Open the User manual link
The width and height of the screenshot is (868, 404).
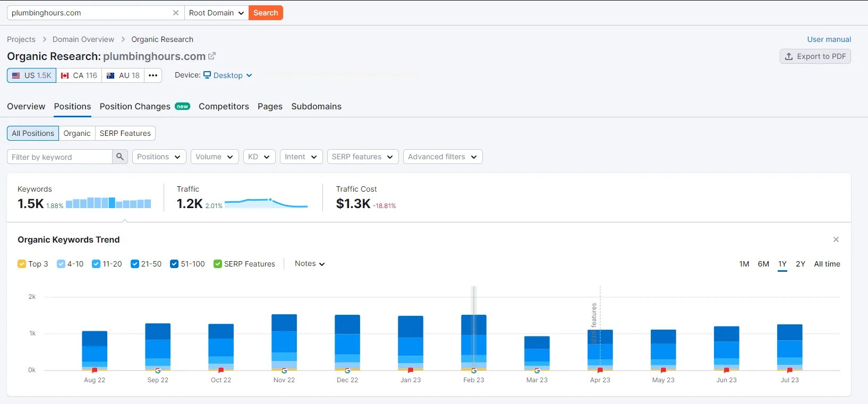[829, 39]
